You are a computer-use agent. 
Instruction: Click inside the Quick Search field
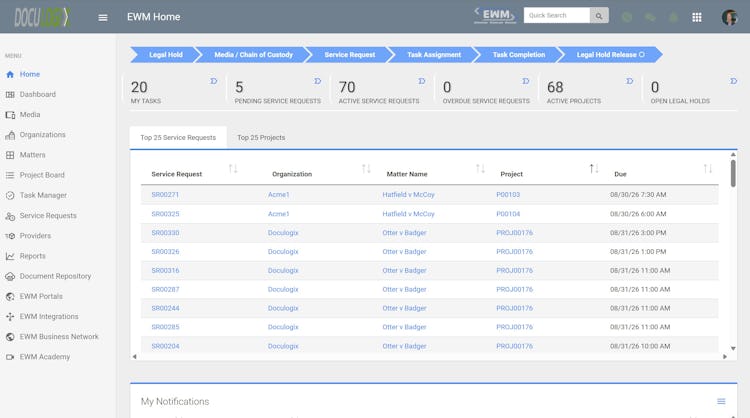coord(557,16)
